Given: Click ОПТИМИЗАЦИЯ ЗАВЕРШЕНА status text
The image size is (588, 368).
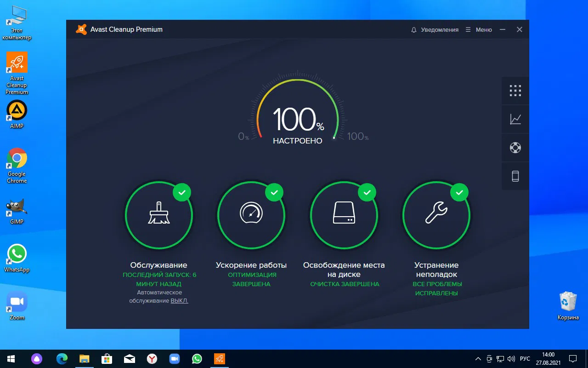Looking at the screenshot, I should pos(251,279).
